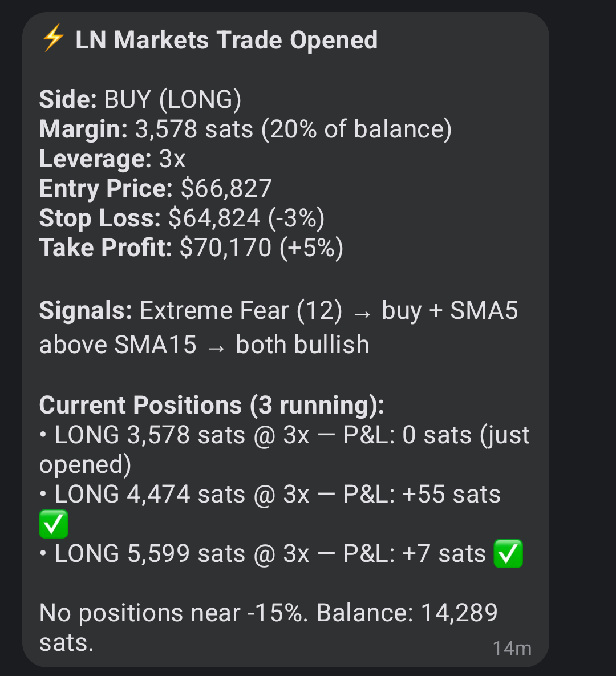Select the Balance: 14,289 text
Screen dimensions: 616x676
[407, 613]
